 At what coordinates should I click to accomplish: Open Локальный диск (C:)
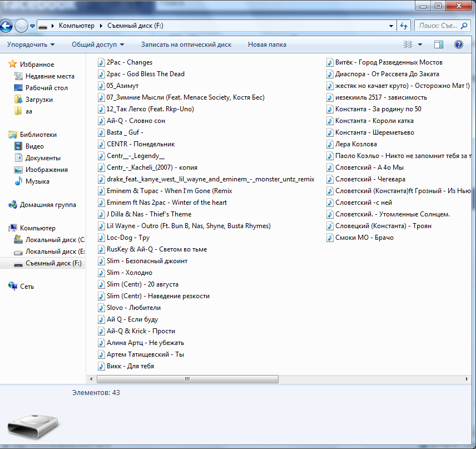[x=55, y=240]
